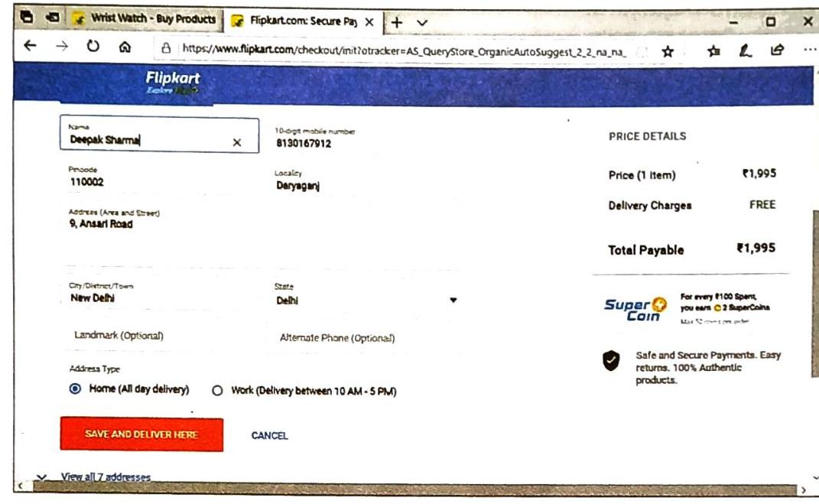
Task: Click the Locality field Daryaganj
Action: click(366, 181)
